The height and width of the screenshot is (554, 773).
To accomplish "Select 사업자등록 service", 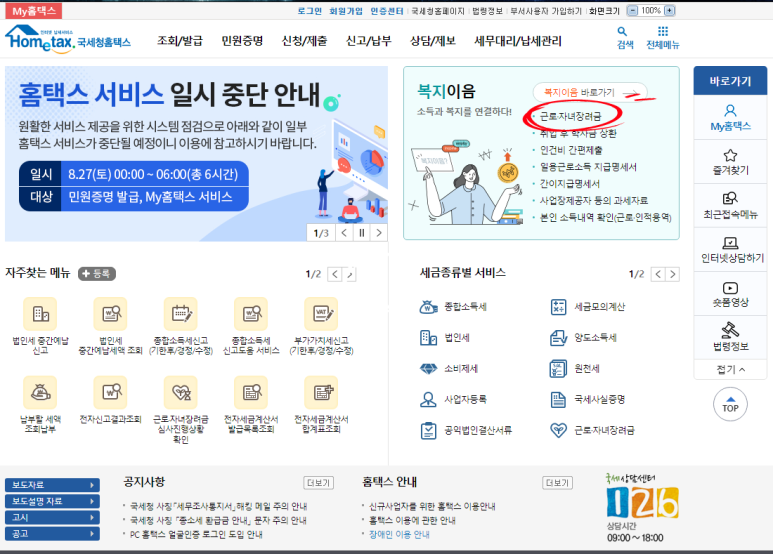I will coord(453,399).
